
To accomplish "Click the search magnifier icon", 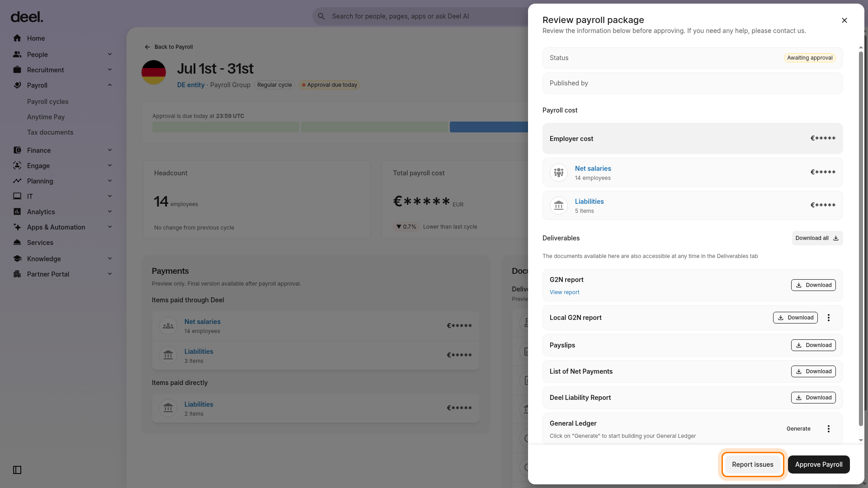I will 321,16.
